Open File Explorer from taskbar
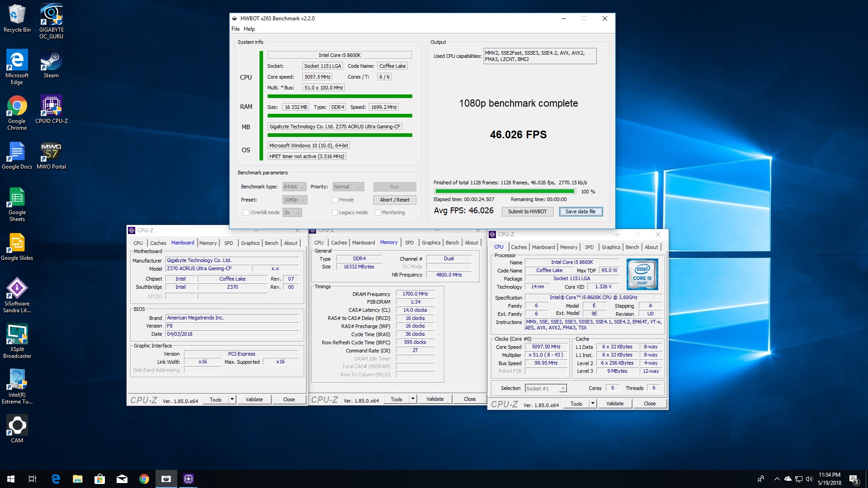 [x=78, y=479]
